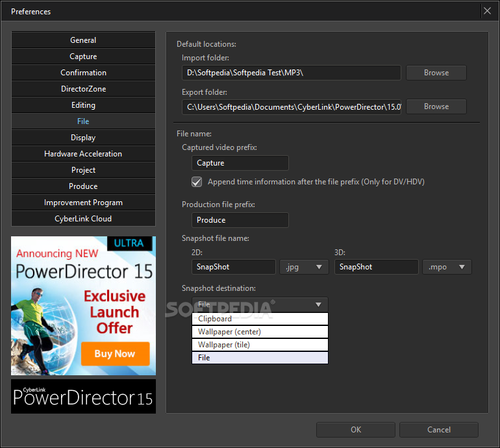Choose File in the destination list
Image resolution: width=500 pixels, height=448 pixels.
tap(260, 358)
